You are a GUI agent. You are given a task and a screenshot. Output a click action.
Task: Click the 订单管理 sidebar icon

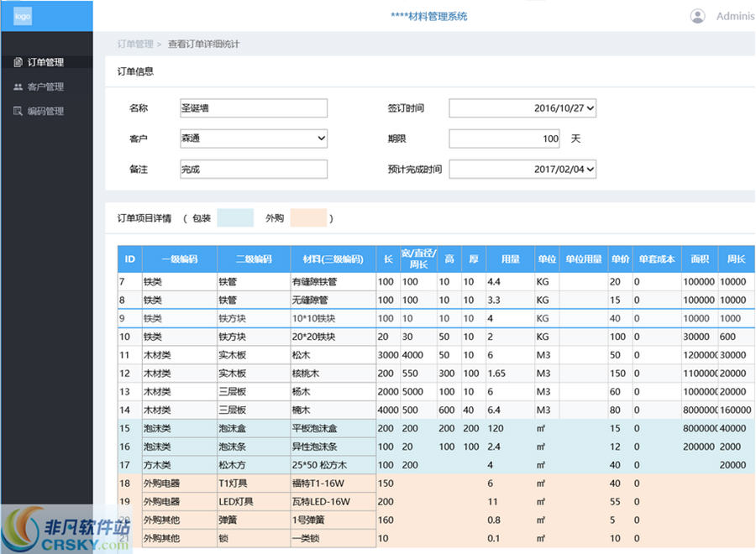pyautogui.click(x=18, y=62)
